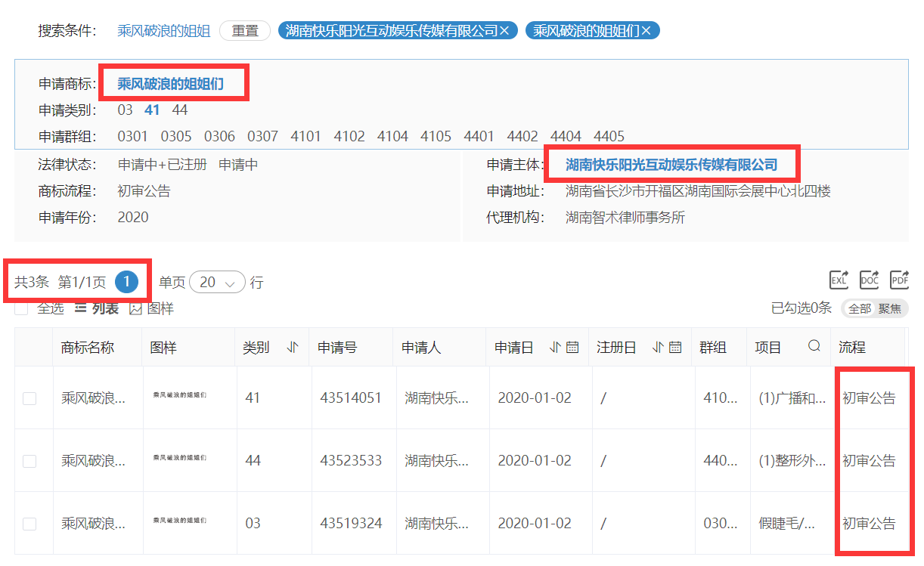The width and height of the screenshot is (924, 566).
Task: Click application number 43523533
Action: pos(351,461)
